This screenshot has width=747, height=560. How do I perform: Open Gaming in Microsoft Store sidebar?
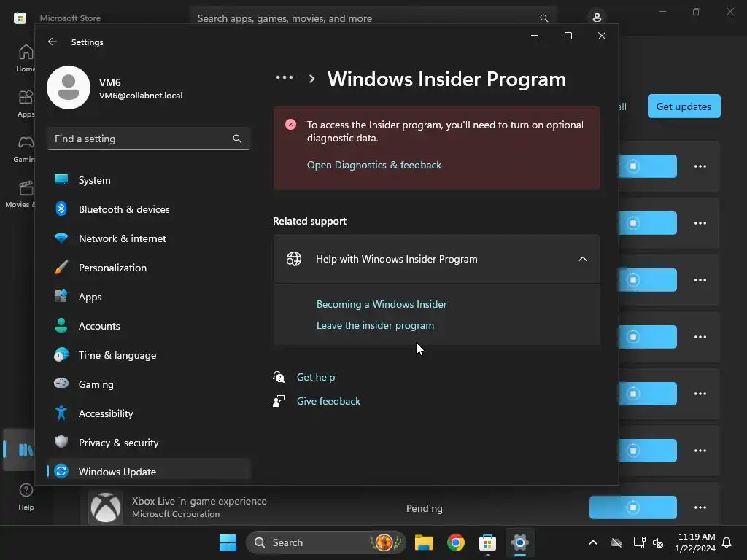click(x=24, y=149)
